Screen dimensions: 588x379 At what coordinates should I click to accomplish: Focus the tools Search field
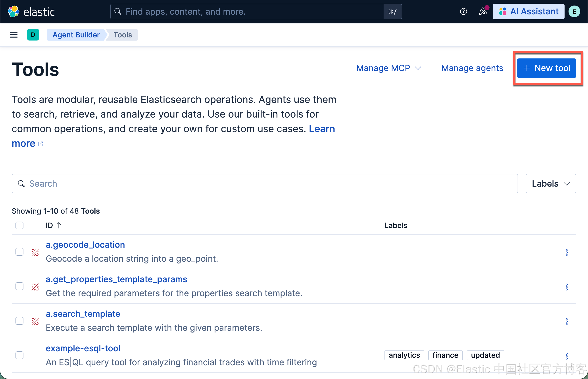pos(265,184)
